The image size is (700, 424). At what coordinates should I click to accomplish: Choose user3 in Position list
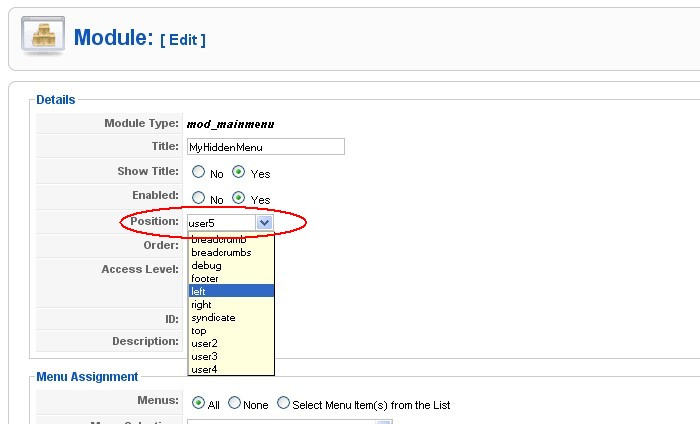(x=231, y=356)
